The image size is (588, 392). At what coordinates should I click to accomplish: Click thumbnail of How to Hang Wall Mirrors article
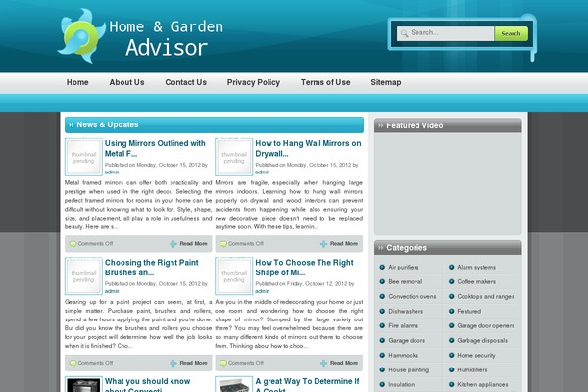233,157
